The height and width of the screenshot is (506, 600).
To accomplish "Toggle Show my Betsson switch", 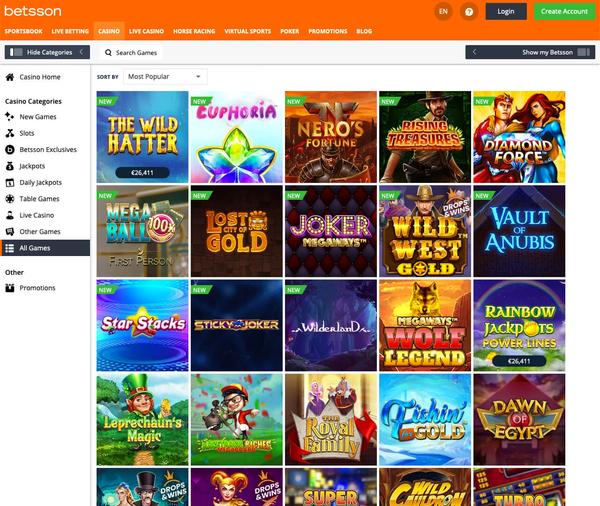I will tap(584, 52).
